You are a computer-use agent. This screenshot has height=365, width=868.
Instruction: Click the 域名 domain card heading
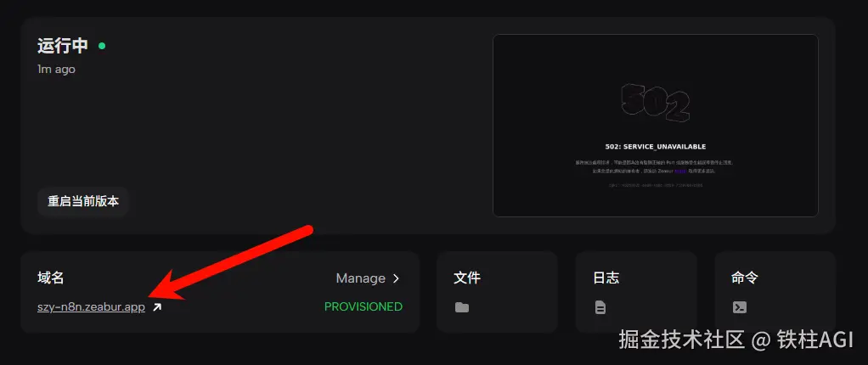coord(51,278)
